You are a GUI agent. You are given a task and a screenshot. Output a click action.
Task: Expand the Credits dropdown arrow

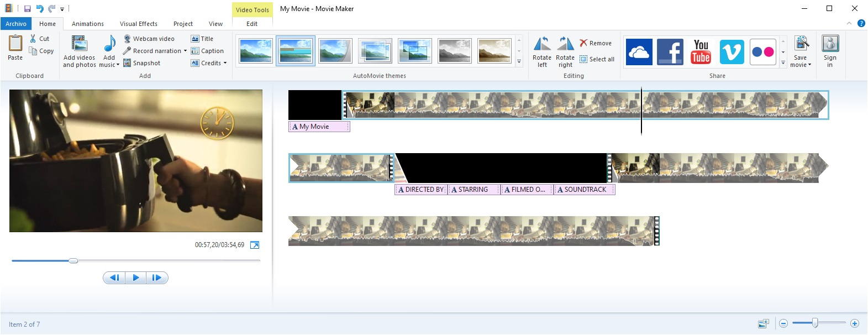click(225, 63)
